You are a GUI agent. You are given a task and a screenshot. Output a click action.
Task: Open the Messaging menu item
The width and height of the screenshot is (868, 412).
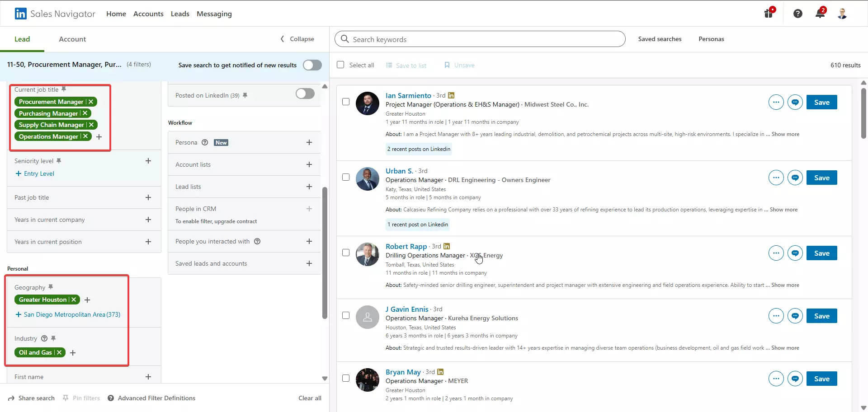(214, 14)
